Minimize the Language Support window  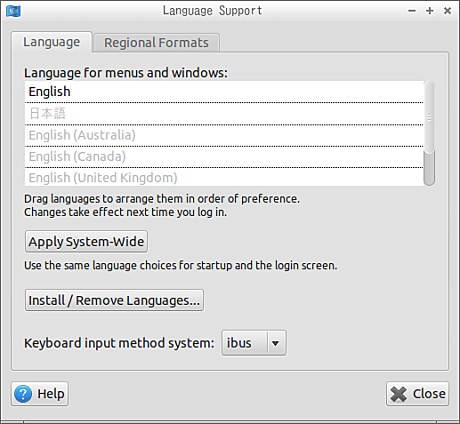click(412, 11)
